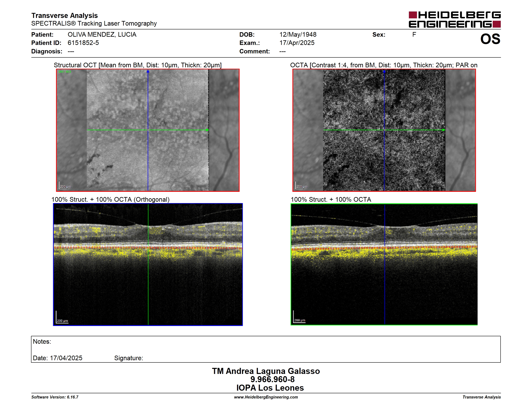Click the 'Comment:' field label
532x411 pixels.
[x=255, y=51]
